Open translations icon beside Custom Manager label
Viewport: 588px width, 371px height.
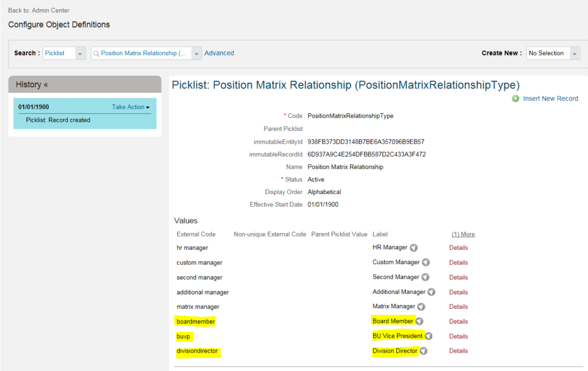pyautogui.click(x=425, y=262)
